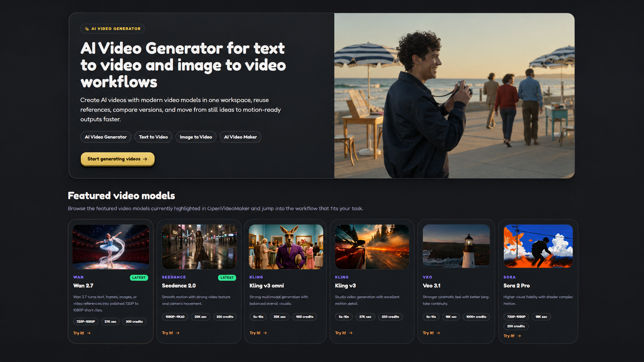Click the 5s-10s chip on Kling v3
644x362 pixels.
[x=344, y=317]
